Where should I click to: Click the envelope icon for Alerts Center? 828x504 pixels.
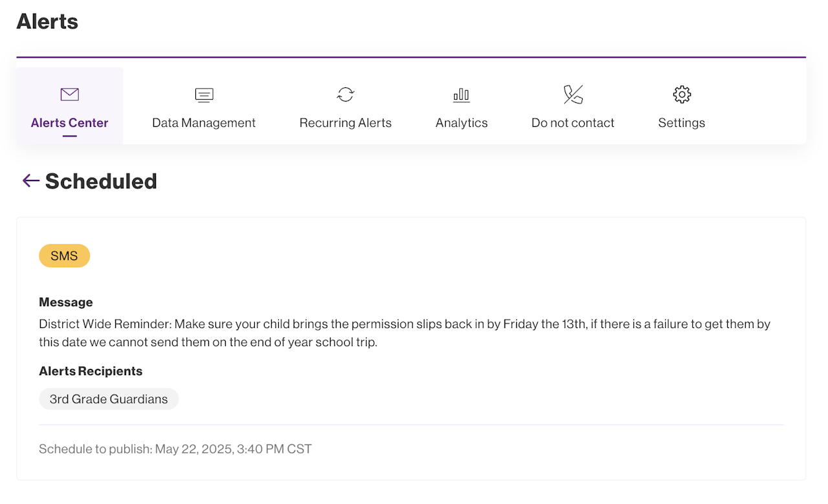pos(69,94)
